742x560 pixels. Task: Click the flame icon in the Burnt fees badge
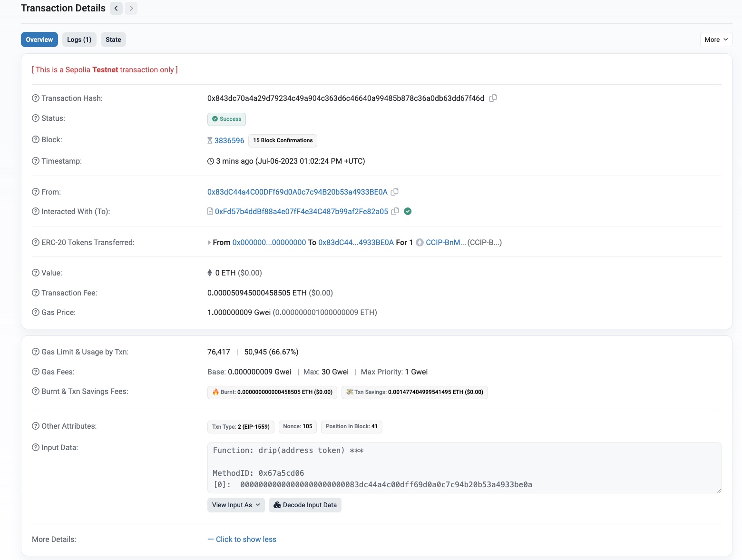pyautogui.click(x=215, y=392)
